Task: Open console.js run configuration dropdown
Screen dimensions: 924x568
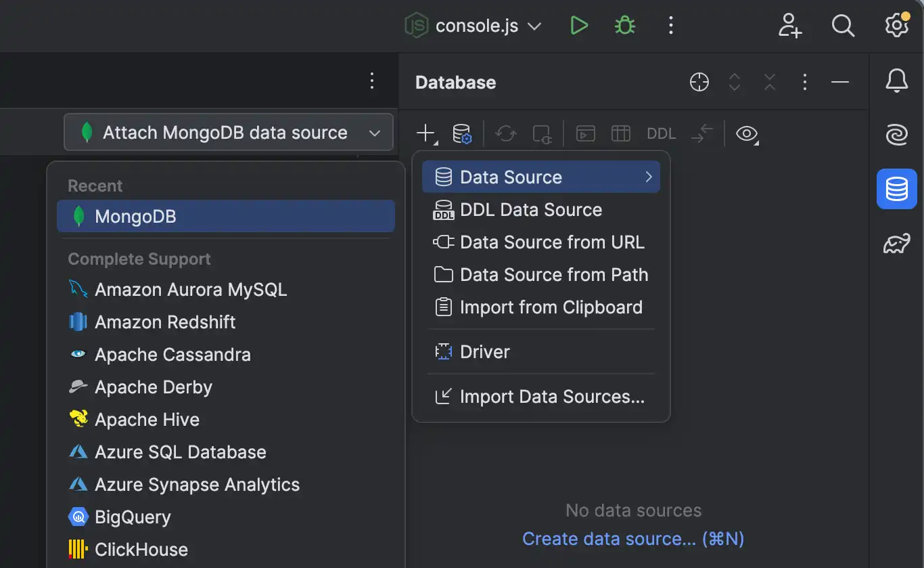Action: click(x=473, y=26)
